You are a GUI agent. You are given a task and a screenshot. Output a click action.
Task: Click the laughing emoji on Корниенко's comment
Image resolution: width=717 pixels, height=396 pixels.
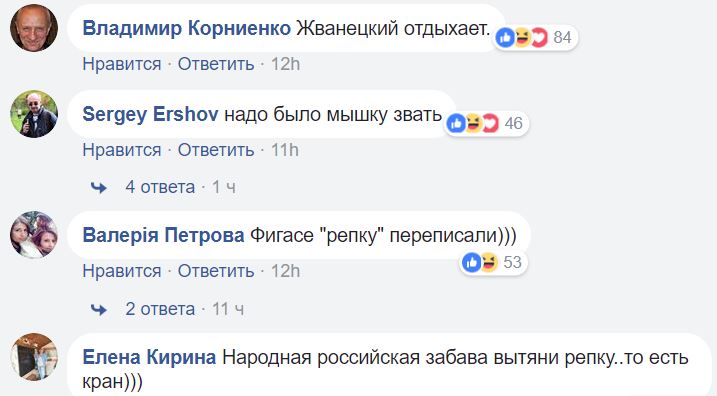pyautogui.click(x=522, y=37)
